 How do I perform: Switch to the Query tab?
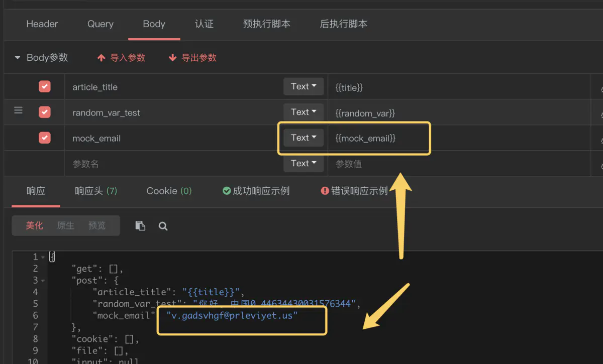coord(100,24)
